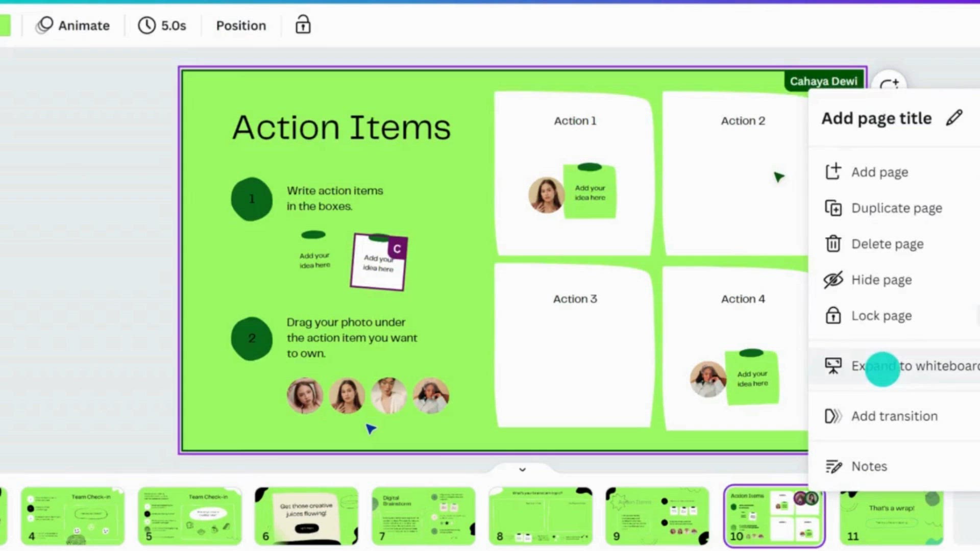Click the Notes pencil-lines icon
Screen dimensions: 980x551
(x=834, y=466)
